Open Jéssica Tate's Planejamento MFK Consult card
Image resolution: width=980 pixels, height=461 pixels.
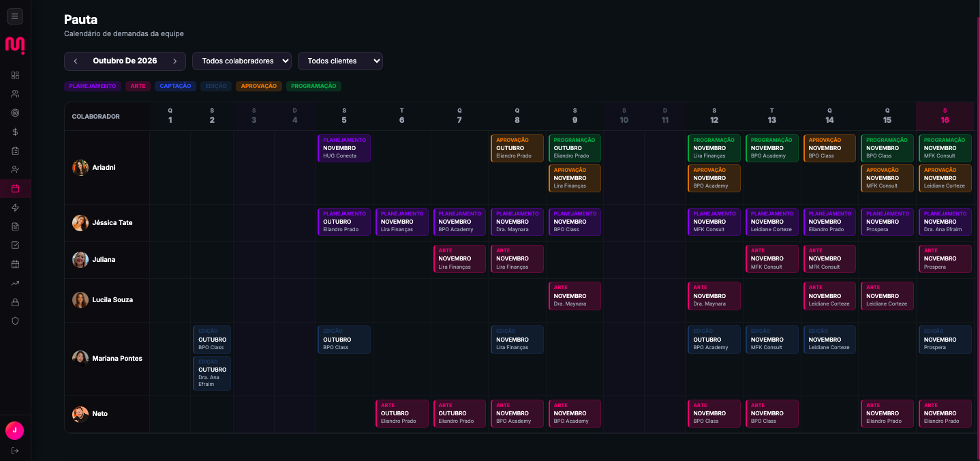click(x=714, y=222)
